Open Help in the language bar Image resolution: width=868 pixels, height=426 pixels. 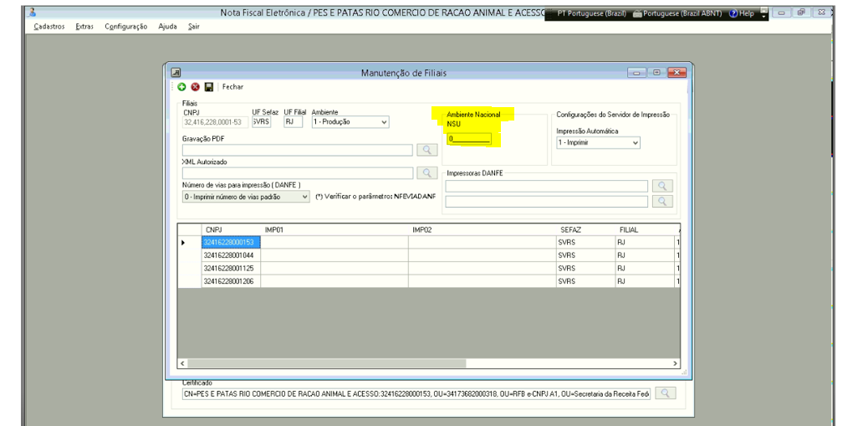(x=742, y=13)
